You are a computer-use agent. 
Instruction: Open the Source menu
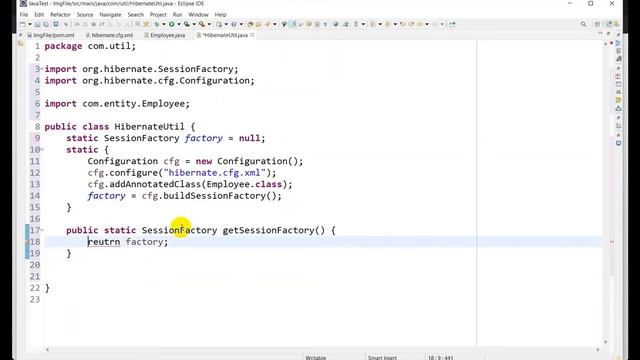coord(85,15)
